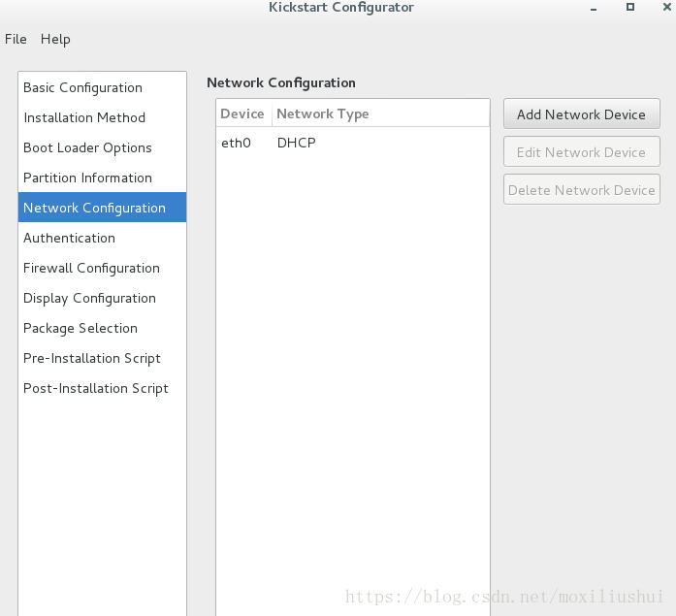Select Basic Configuration in the sidebar
Image resolution: width=676 pixels, height=616 pixels.
pyautogui.click(x=102, y=87)
